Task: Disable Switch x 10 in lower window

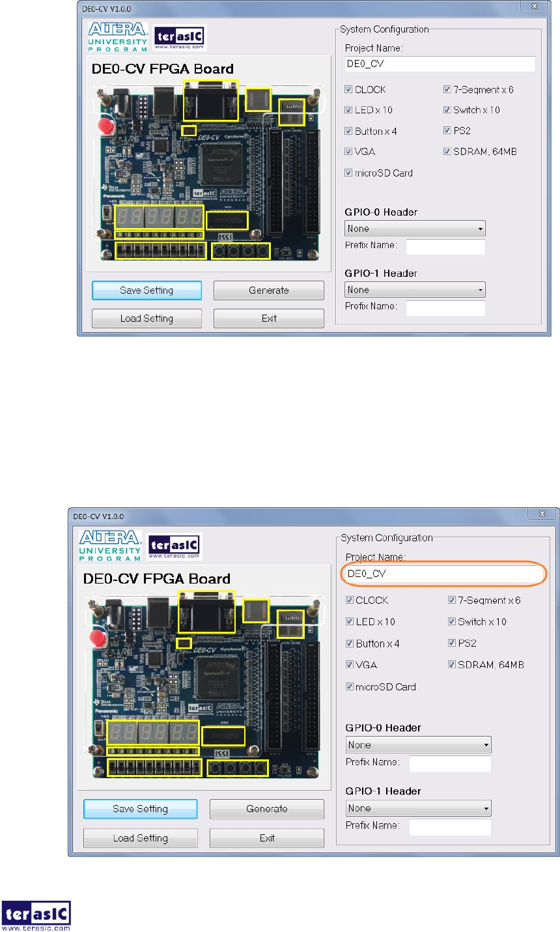Action: [x=452, y=622]
